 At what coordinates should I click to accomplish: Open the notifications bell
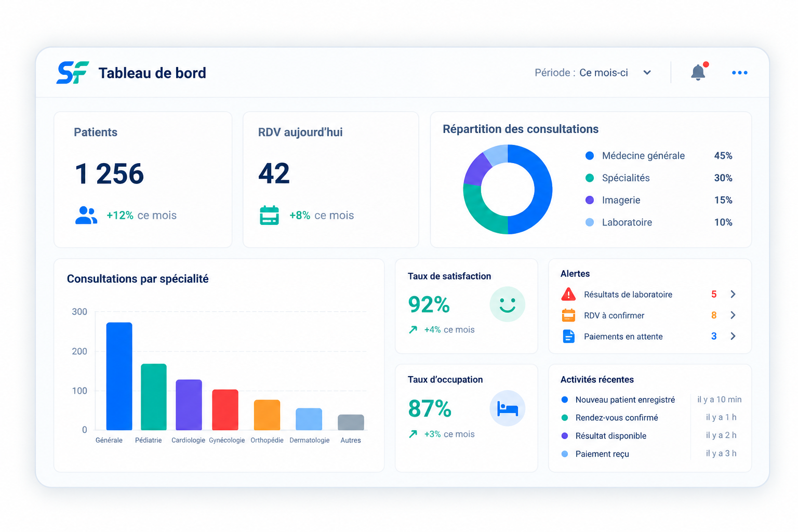pos(698,72)
